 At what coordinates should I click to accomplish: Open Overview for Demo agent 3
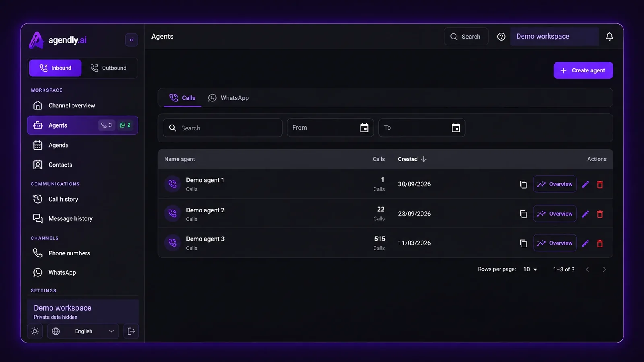coord(555,243)
